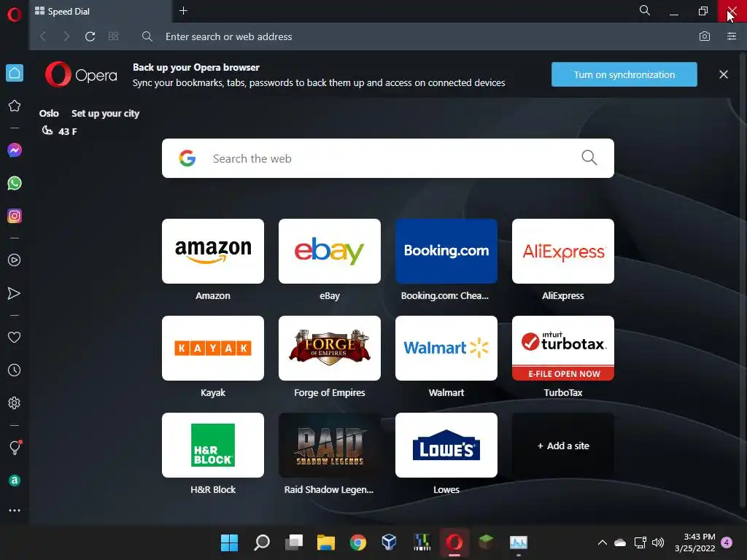
Task: Open the Amazon speed dial tile
Action: click(x=213, y=251)
